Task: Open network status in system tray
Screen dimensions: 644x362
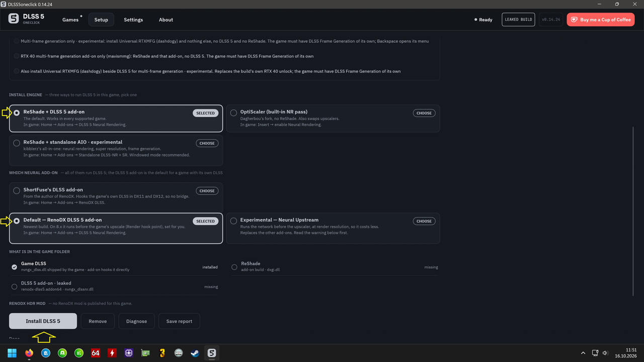Action: [x=595, y=353]
